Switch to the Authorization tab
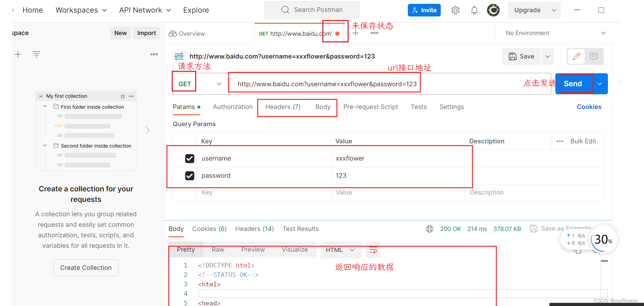This screenshot has height=306, width=644. click(x=233, y=107)
